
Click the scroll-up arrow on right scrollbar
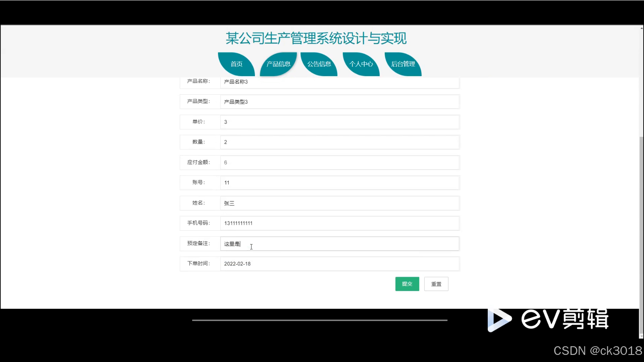(x=641, y=29)
